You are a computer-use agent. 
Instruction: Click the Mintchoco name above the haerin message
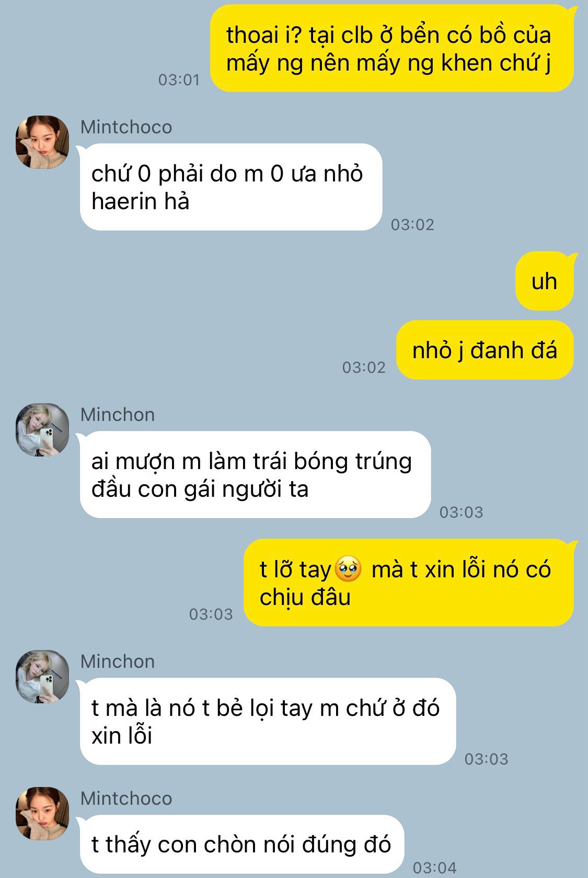coord(126,127)
